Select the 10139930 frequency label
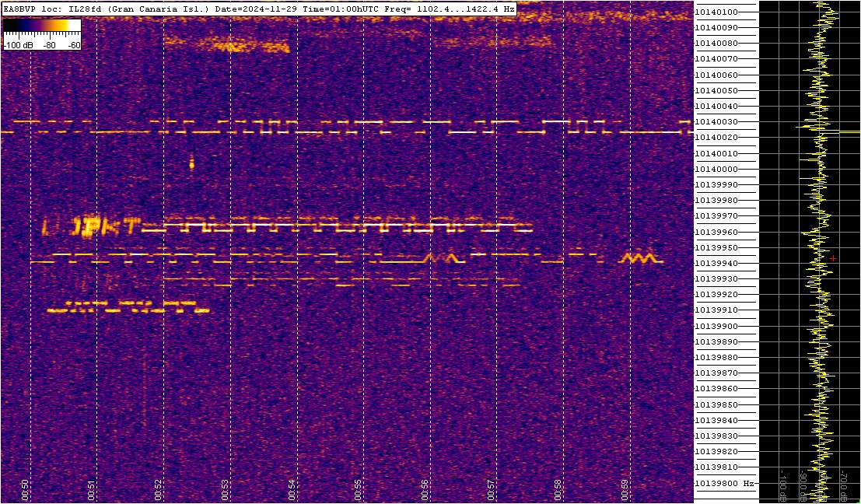The height and width of the screenshot is (504, 861). point(715,279)
